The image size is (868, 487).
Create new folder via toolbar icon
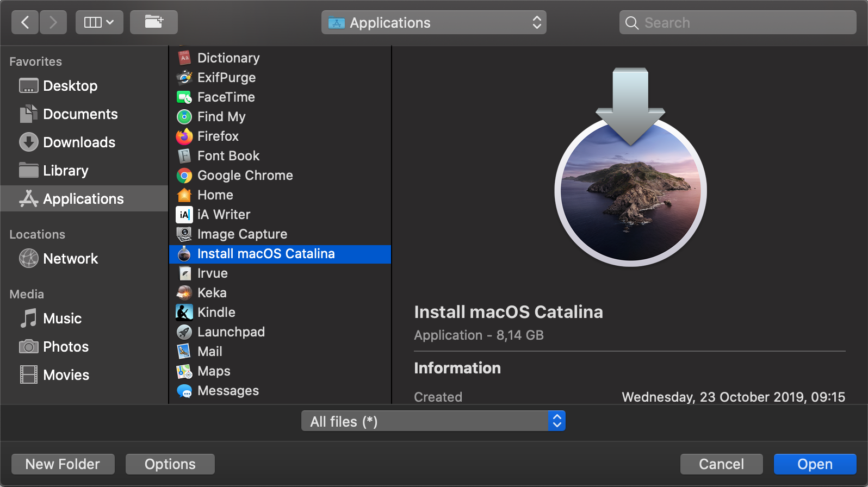154,22
